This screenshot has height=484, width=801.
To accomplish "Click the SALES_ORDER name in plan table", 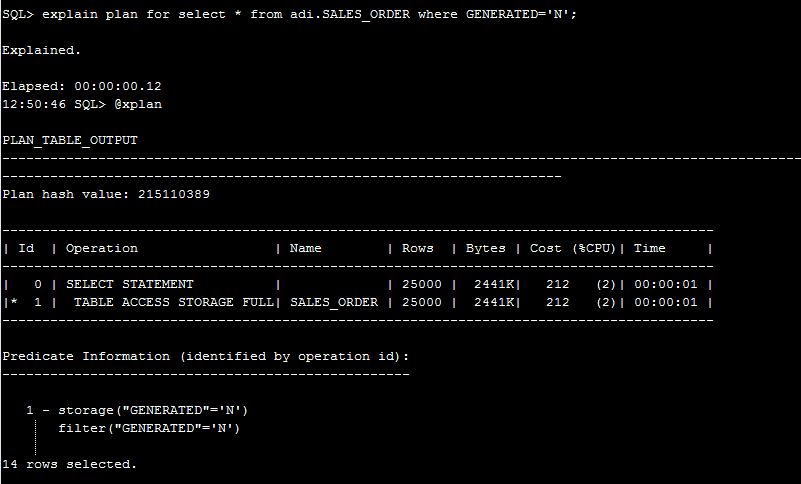I will point(334,302).
